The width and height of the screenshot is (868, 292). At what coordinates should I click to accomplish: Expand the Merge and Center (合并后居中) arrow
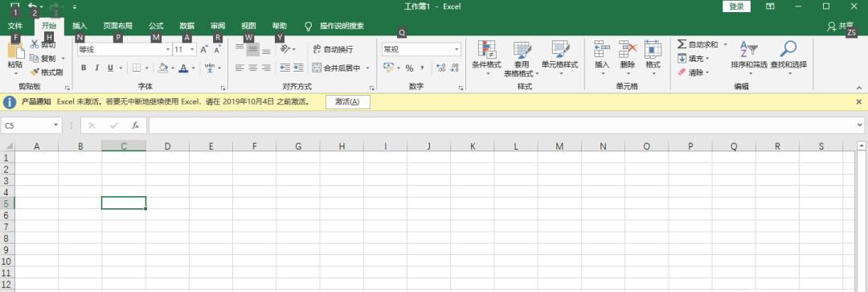[x=367, y=68]
